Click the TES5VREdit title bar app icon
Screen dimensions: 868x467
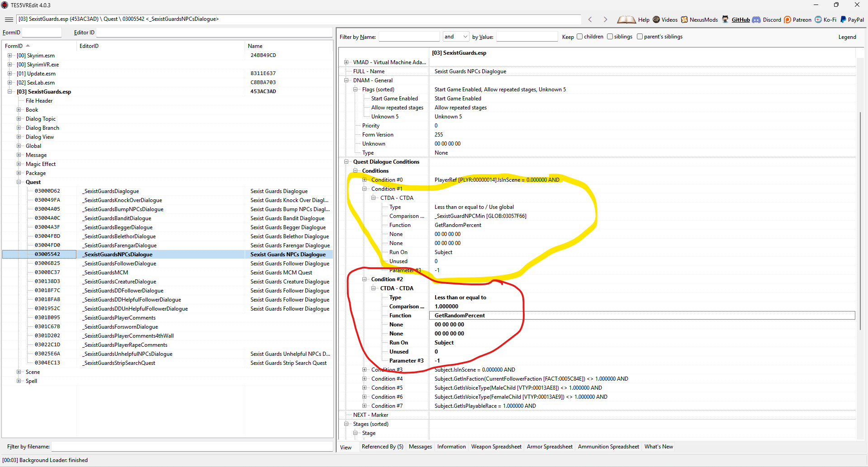tap(5, 5)
